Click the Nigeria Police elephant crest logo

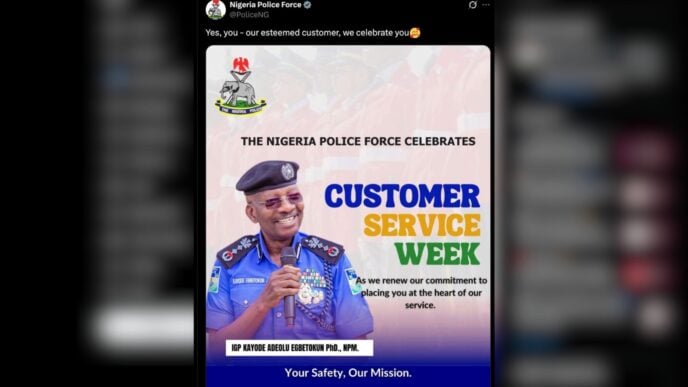click(x=241, y=86)
